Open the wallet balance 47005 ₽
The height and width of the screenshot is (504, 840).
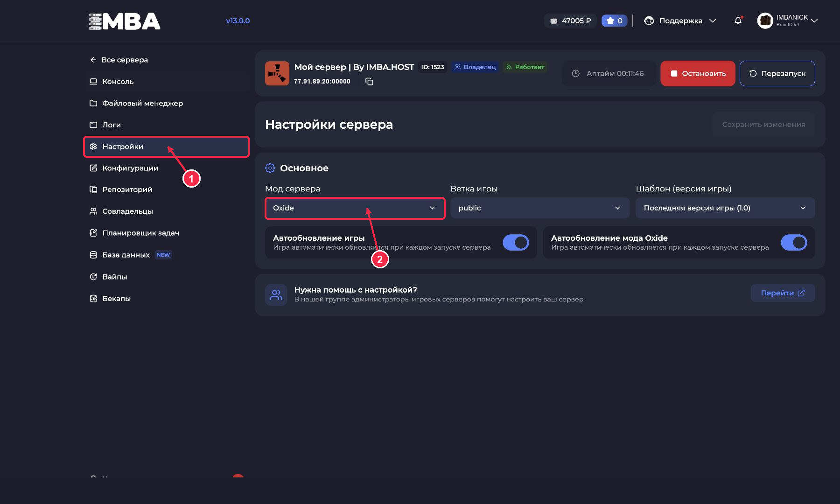tap(570, 21)
